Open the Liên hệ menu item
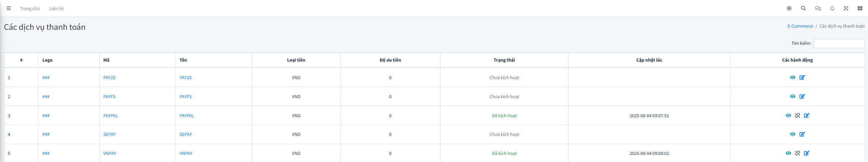 pos(56,9)
